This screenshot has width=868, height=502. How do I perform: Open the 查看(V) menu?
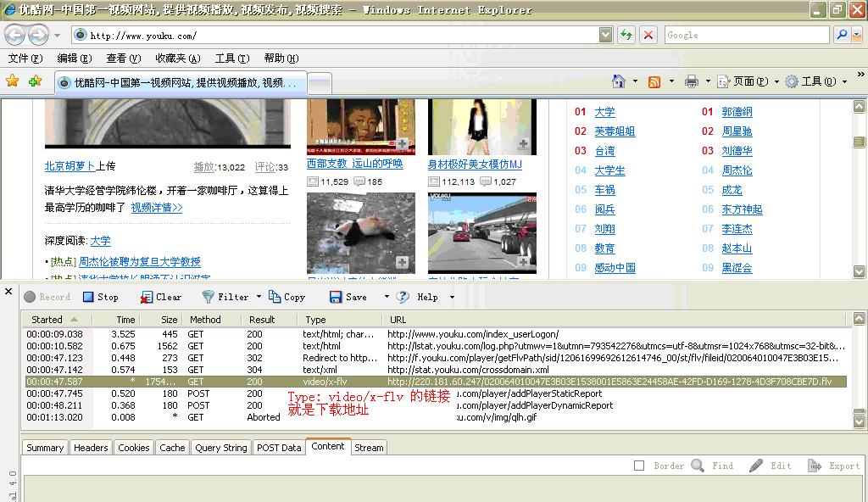click(x=124, y=59)
